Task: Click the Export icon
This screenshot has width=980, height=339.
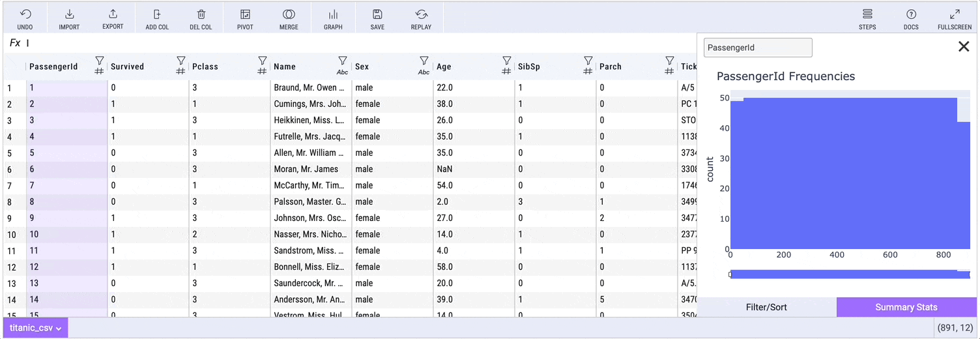Action: click(x=113, y=15)
